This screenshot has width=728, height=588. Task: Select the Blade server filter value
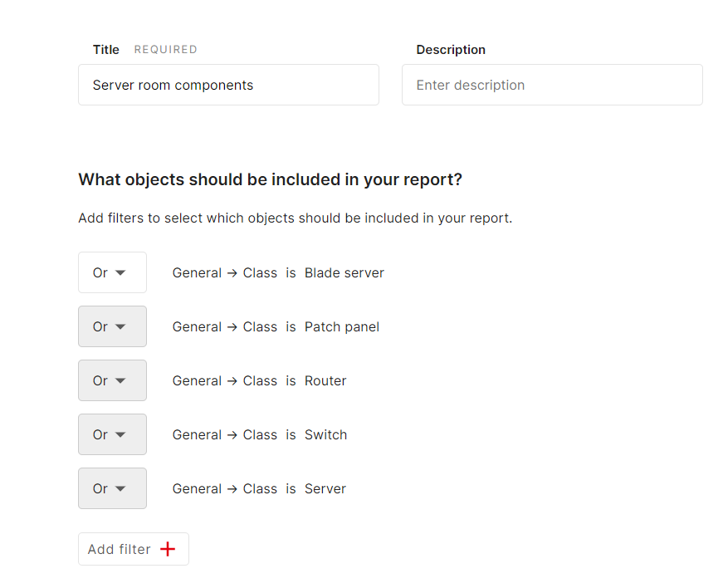click(344, 273)
